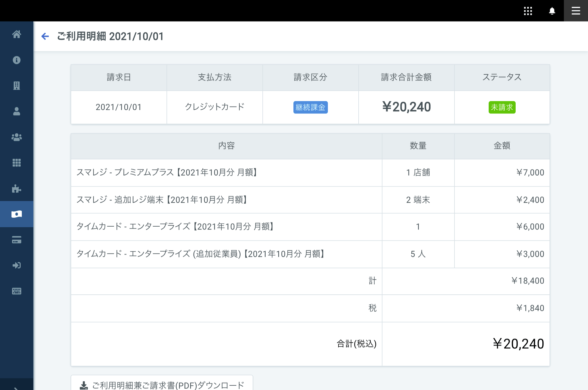The image size is (588, 390).
Task: Click the 継続課金 badge
Action: (310, 107)
